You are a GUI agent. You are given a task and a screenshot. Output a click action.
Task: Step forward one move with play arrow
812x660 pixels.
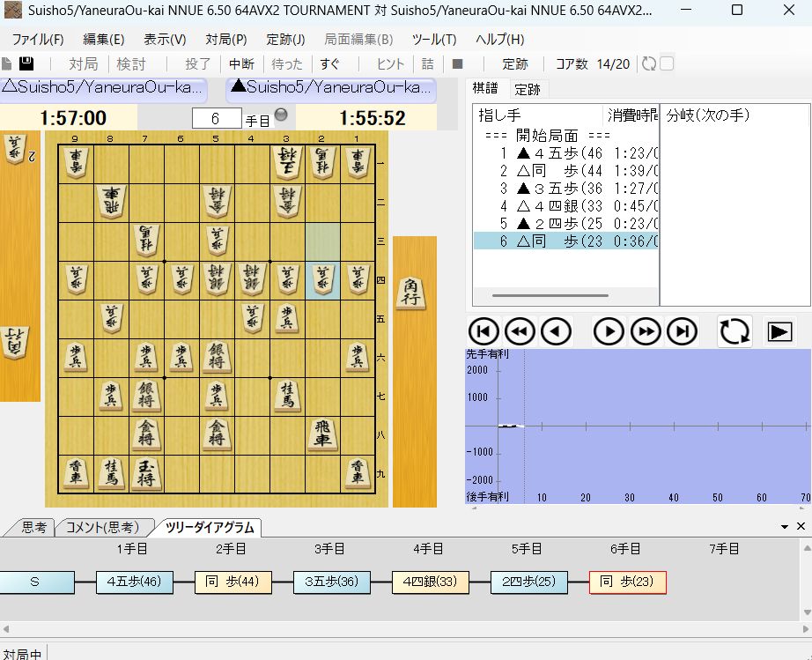point(609,331)
